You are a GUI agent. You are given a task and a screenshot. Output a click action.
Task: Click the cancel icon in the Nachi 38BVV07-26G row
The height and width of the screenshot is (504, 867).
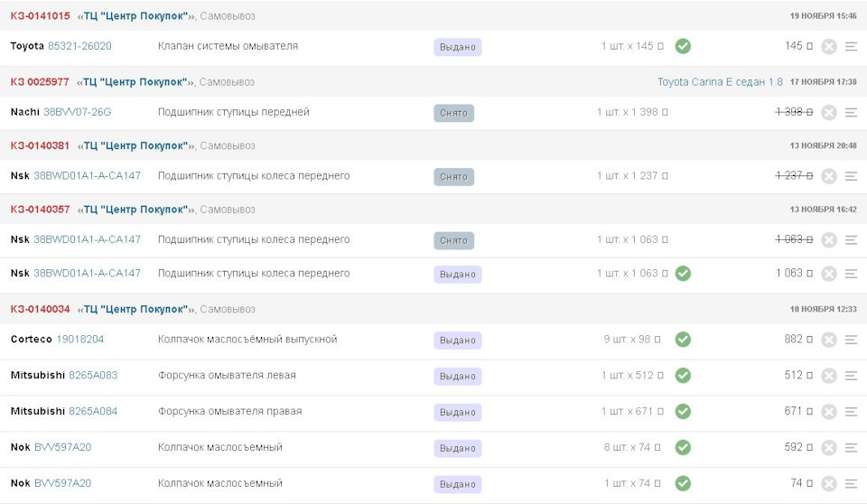pos(829,112)
